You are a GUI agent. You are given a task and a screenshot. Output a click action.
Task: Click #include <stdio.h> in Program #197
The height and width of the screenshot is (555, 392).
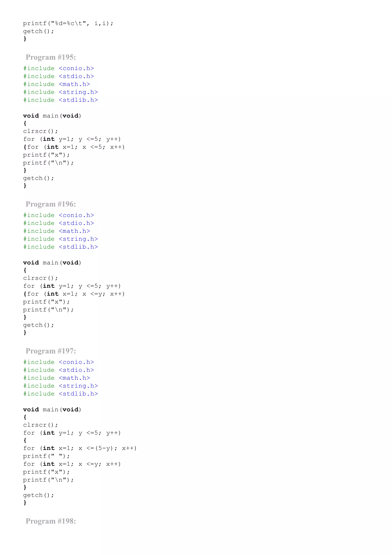(x=59, y=370)
